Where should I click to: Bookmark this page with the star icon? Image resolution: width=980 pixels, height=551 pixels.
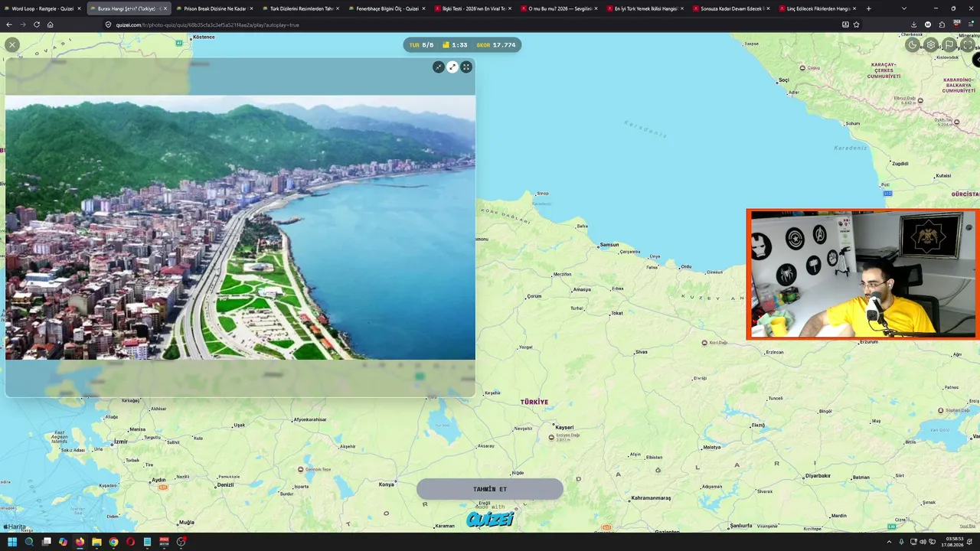coord(856,24)
